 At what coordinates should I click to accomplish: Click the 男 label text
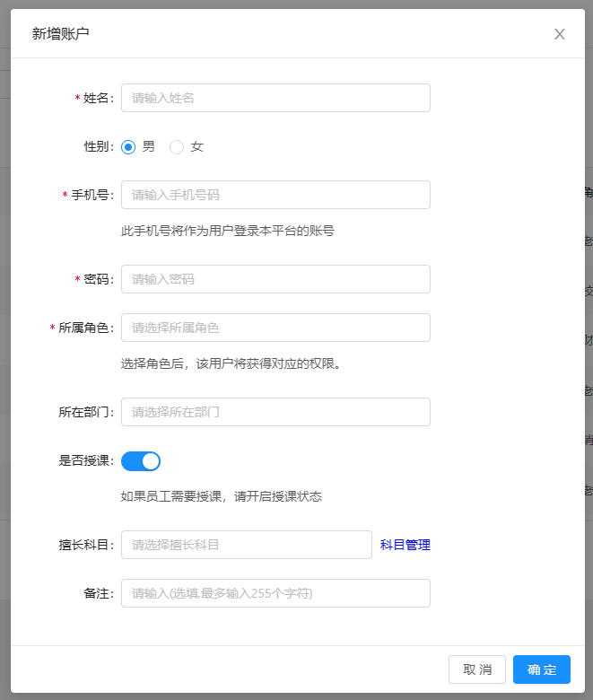click(x=149, y=147)
